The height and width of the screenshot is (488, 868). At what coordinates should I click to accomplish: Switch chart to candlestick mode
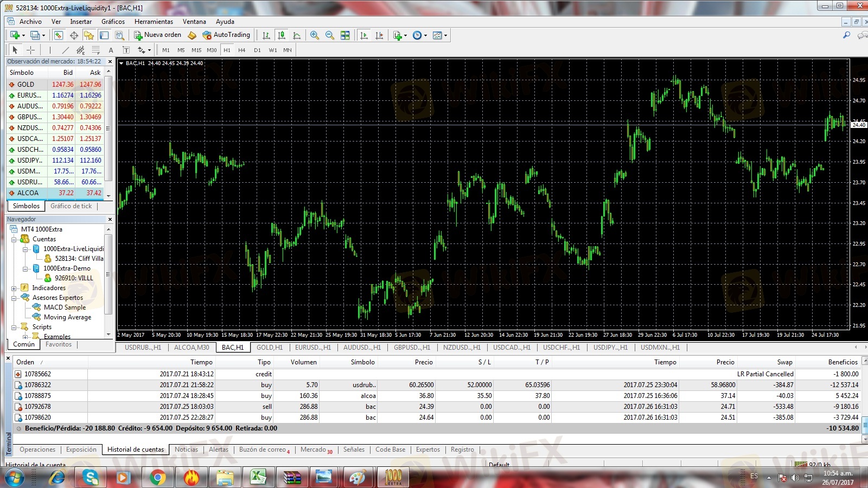[x=282, y=35]
